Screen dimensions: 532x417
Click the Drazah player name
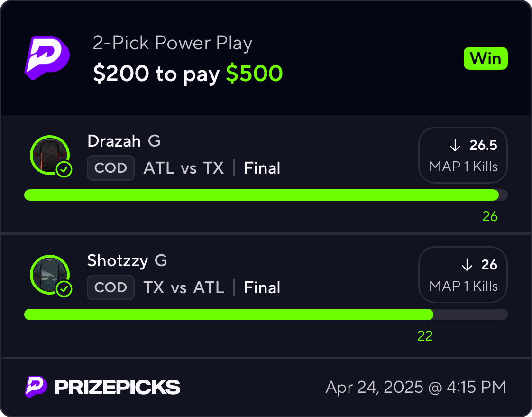click(x=114, y=141)
